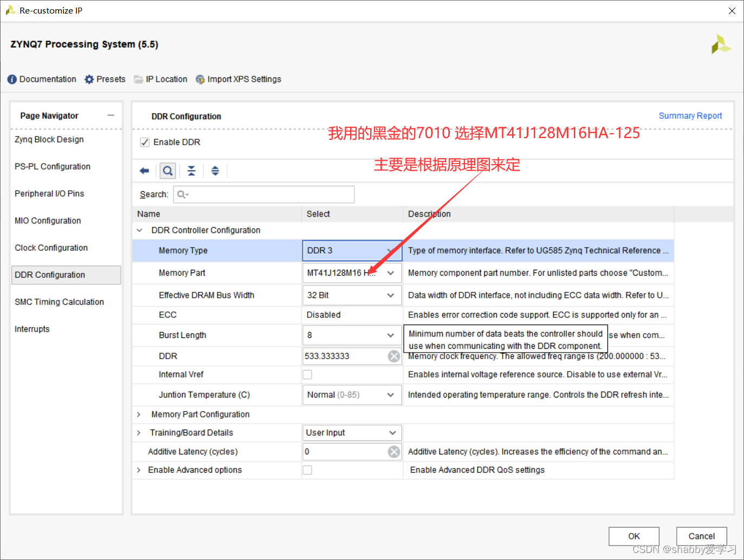The image size is (744, 560).
Task: Close the Re-customize IP dialog
Action: click(732, 11)
